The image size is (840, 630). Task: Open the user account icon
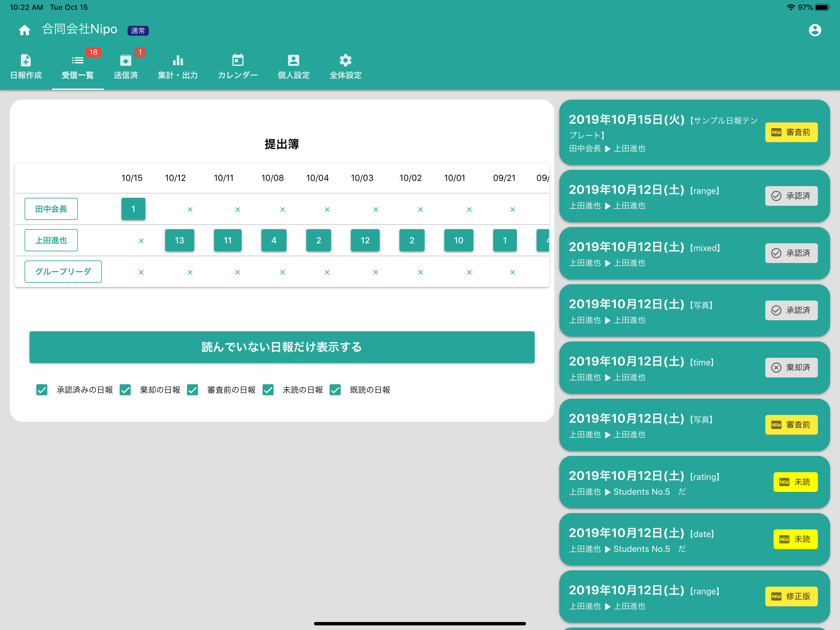tap(814, 30)
